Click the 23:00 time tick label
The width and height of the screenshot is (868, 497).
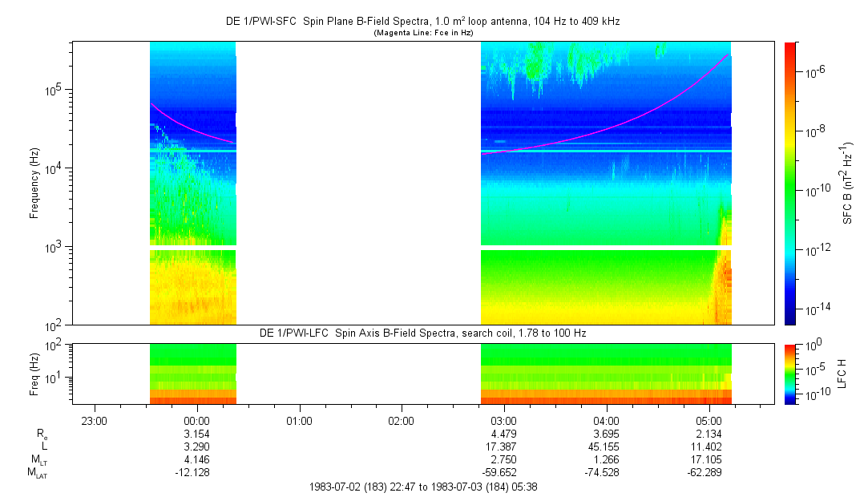[95, 420]
